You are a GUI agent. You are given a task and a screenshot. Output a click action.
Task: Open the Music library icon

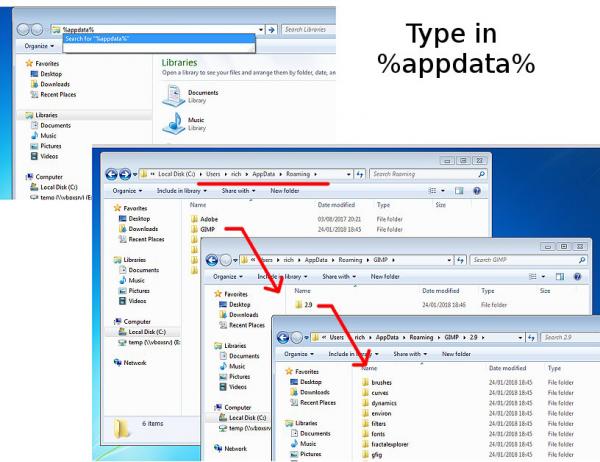pos(174,123)
